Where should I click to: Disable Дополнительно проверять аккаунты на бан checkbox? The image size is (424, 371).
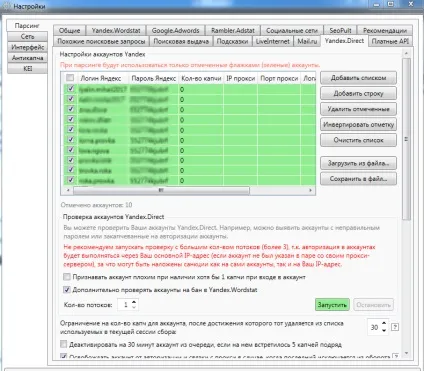[67, 289]
